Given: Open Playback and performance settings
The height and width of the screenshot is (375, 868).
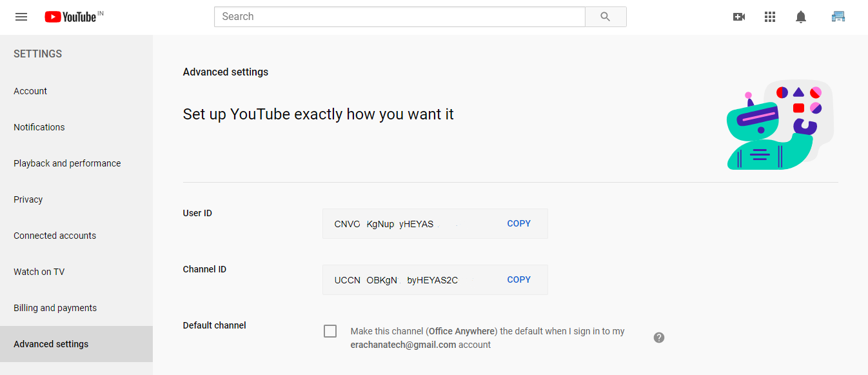Looking at the screenshot, I should pos(76,163).
